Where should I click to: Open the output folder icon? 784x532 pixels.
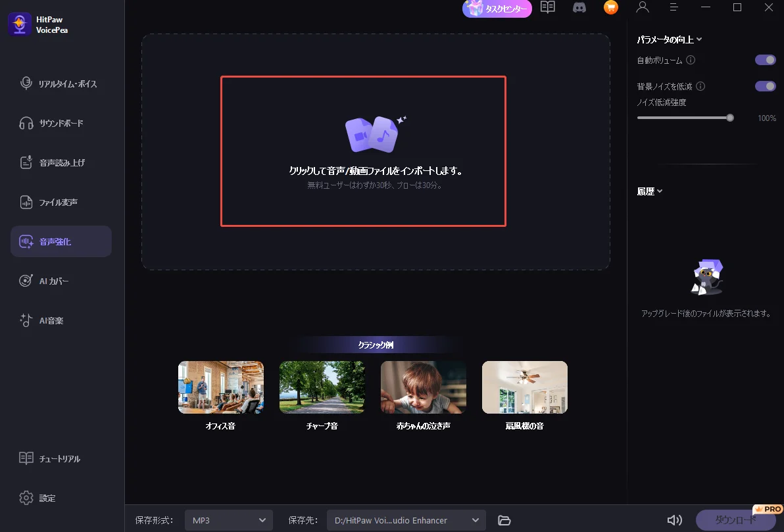click(x=504, y=520)
